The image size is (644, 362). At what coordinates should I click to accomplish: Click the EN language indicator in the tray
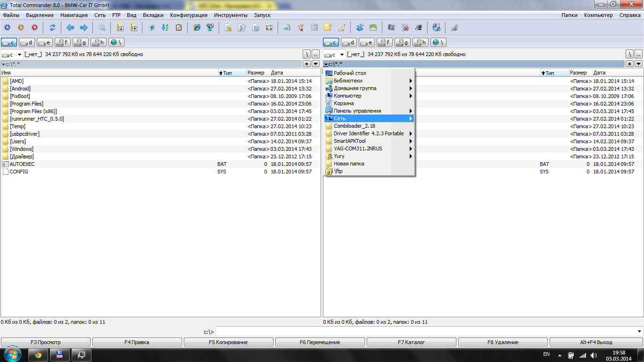[546, 354]
